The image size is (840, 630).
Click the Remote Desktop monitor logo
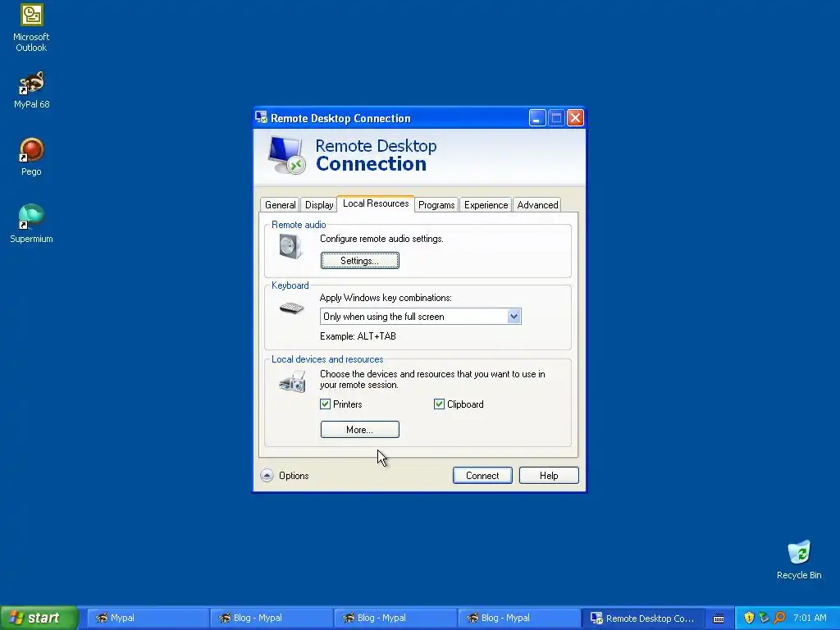[286, 155]
